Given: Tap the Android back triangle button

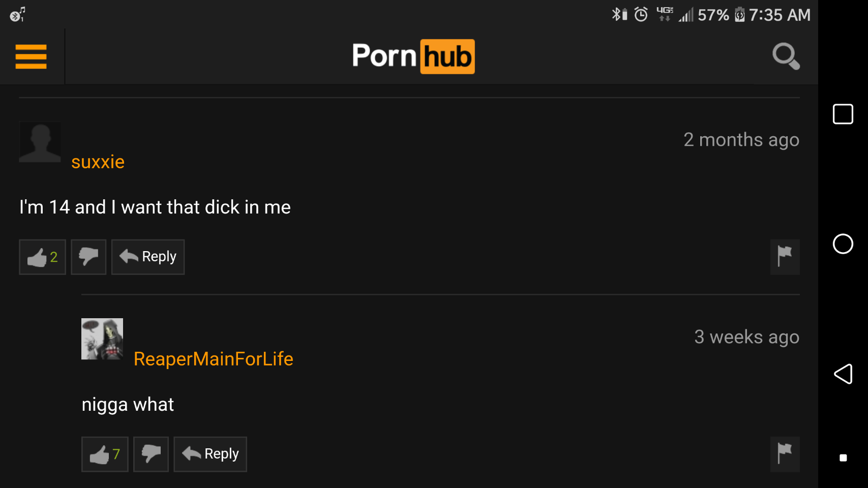Looking at the screenshot, I should click(x=843, y=374).
